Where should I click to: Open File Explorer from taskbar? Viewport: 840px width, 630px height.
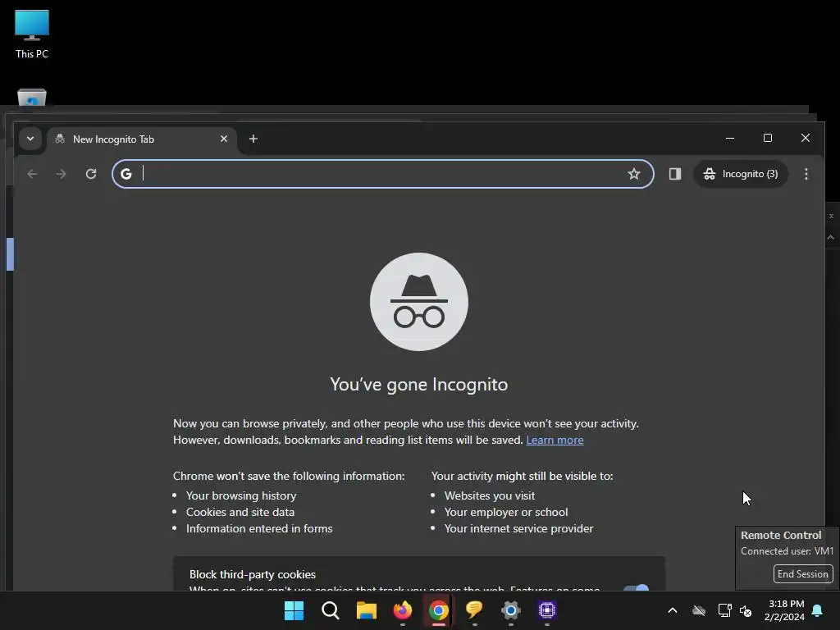(367, 610)
